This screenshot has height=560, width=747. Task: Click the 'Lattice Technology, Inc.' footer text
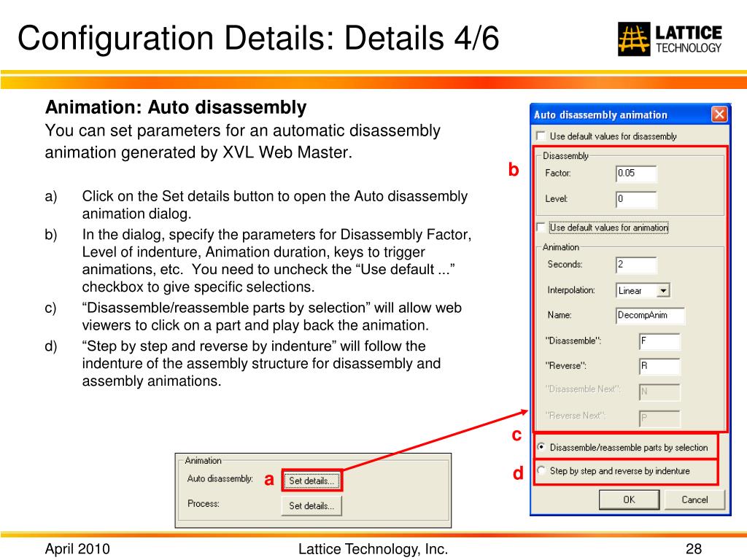(373, 549)
